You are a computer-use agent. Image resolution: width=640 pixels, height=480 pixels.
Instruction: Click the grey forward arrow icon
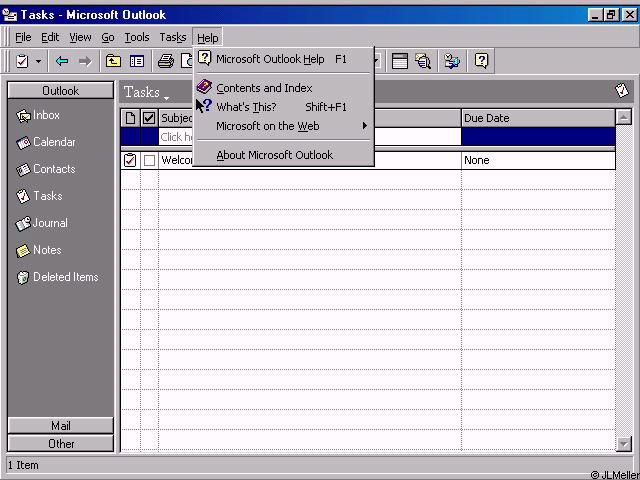pos(85,61)
